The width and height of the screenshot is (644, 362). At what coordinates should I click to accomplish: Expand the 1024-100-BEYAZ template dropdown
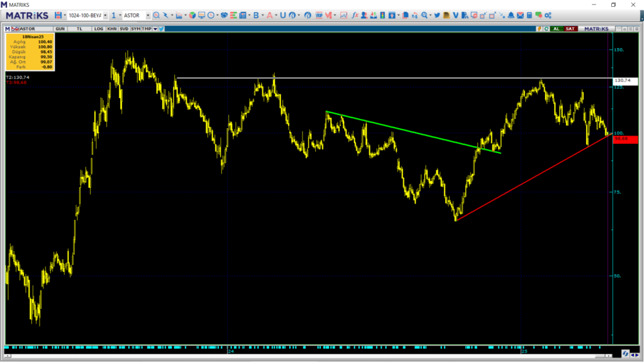pos(104,15)
